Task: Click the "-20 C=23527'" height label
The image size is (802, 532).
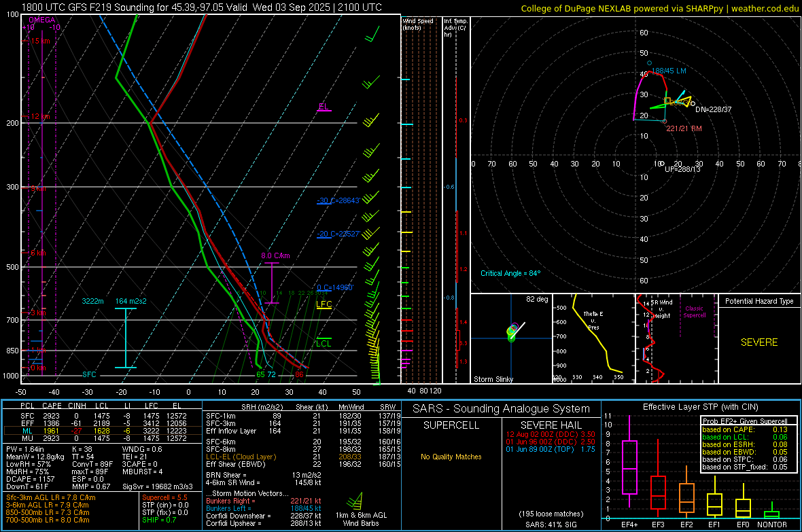Action: tap(338, 234)
